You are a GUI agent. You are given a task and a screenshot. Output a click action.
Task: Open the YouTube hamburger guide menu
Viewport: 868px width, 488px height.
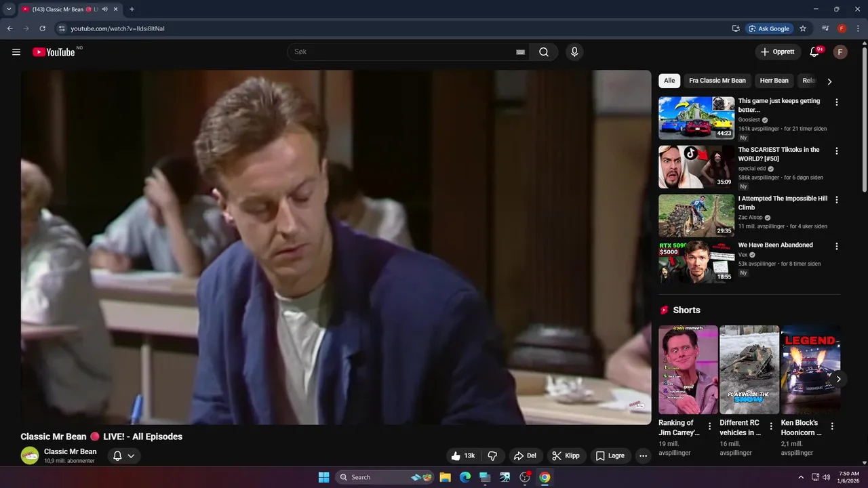[16, 52]
